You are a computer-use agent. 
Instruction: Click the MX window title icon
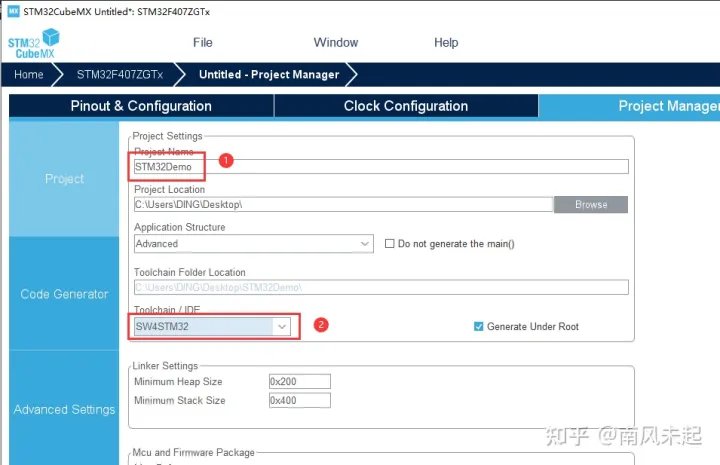(14, 11)
